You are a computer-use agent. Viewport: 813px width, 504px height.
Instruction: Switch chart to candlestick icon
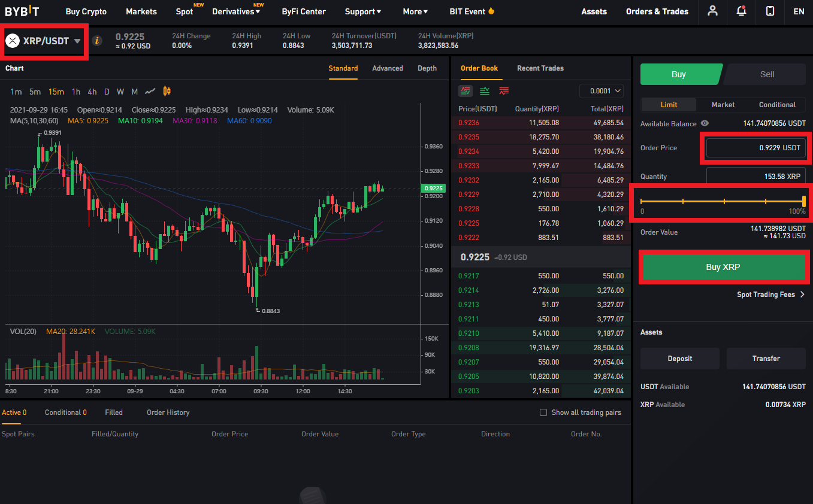[167, 92]
